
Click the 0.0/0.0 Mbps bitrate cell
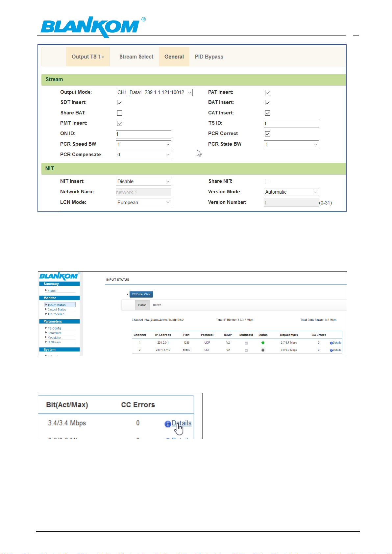click(x=289, y=350)
